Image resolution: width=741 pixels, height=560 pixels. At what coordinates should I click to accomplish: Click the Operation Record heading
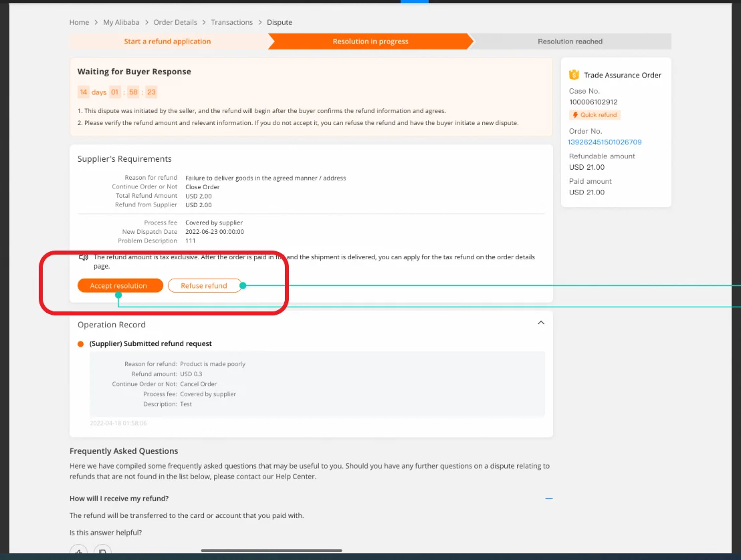(112, 325)
